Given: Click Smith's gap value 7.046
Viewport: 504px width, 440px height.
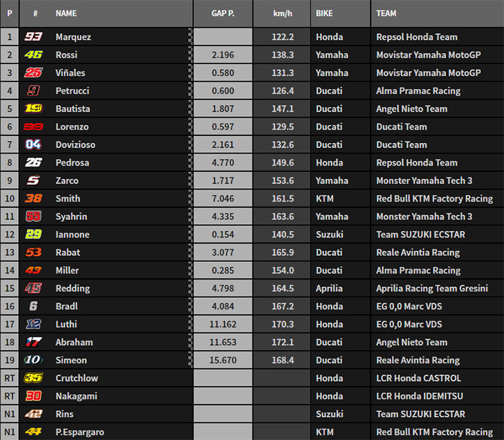Looking at the screenshot, I should 223,198.
